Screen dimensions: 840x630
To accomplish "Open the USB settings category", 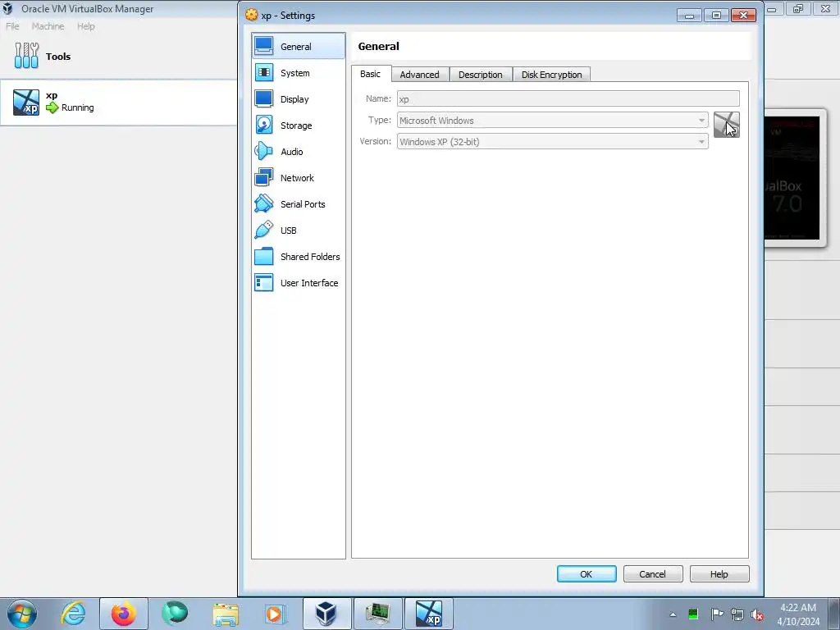I will point(299,231).
